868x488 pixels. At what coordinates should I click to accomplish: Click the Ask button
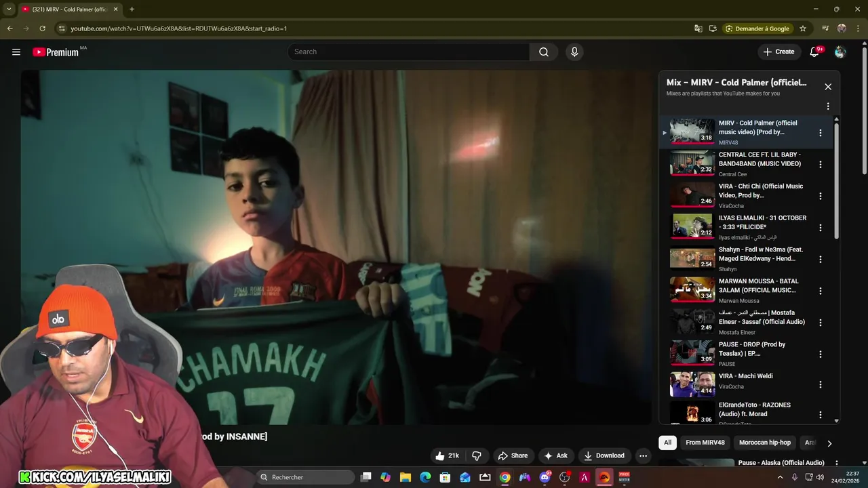(555, 455)
